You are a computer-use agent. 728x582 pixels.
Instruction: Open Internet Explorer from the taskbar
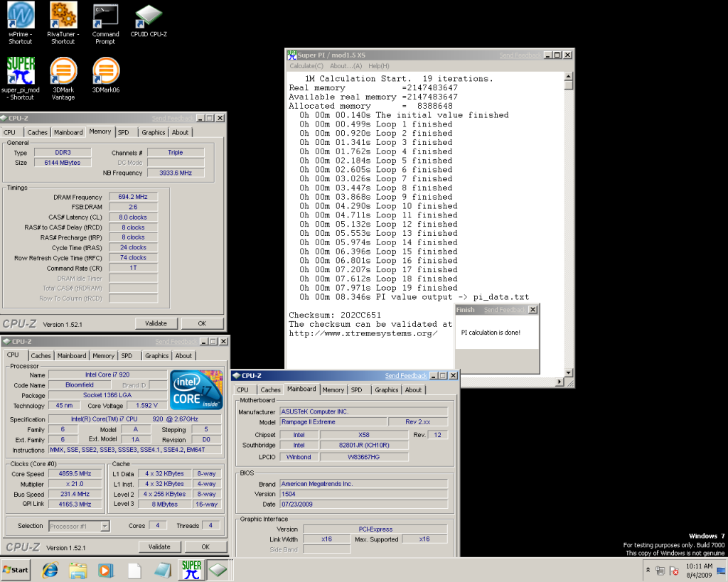(50, 570)
